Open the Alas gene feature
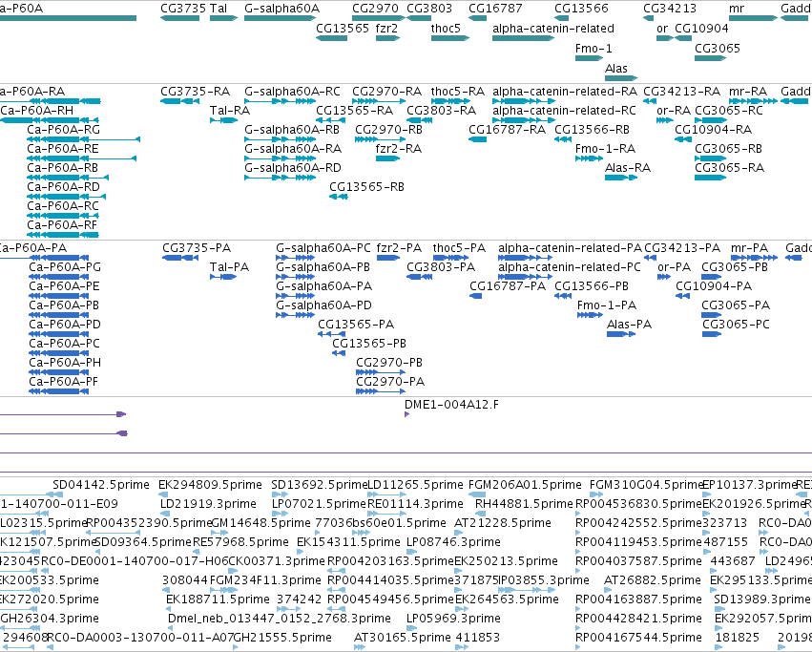 pos(621,78)
